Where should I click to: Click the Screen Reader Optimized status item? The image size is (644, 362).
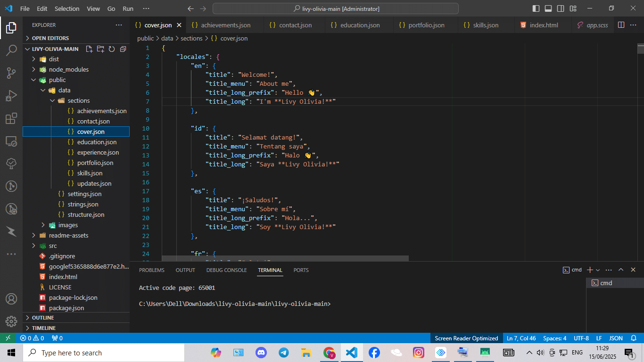tap(466, 338)
